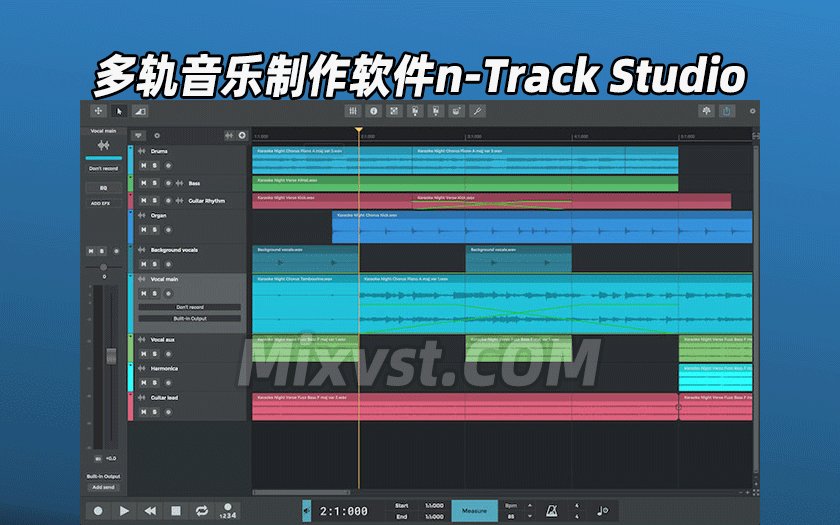Click the Rewind transport button
The image size is (840, 525).
[x=150, y=510]
